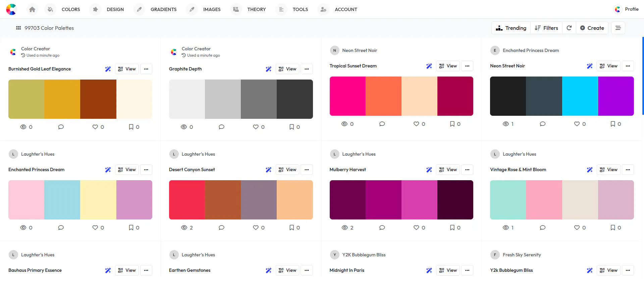Click the refresh icon beside Filters
The height and width of the screenshot is (298, 644).
click(569, 28)
